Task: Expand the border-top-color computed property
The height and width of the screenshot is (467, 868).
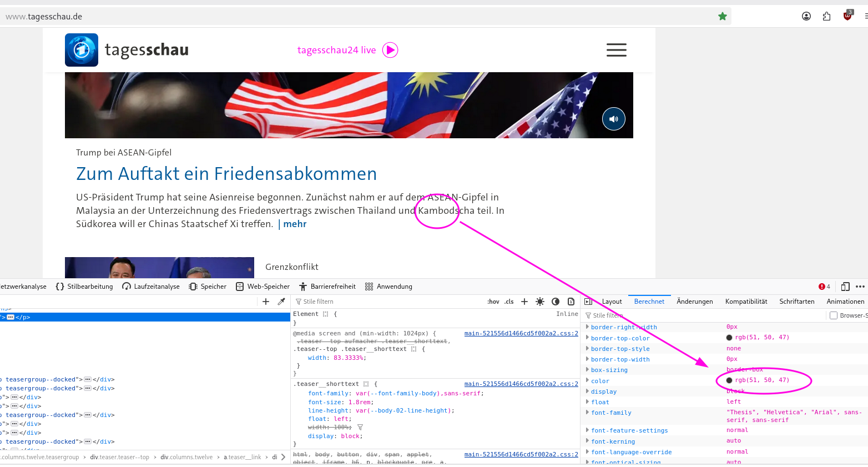Action: [587, 338]
